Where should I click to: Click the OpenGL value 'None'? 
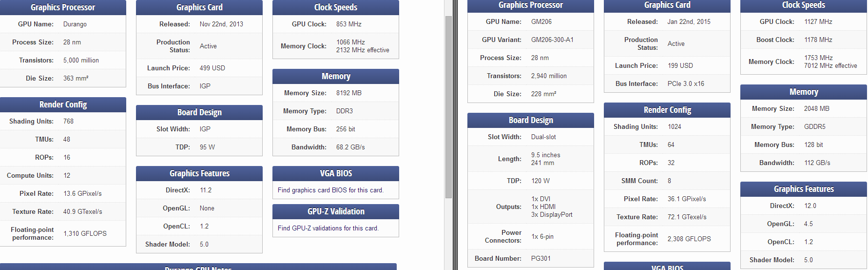coord(207,208)
